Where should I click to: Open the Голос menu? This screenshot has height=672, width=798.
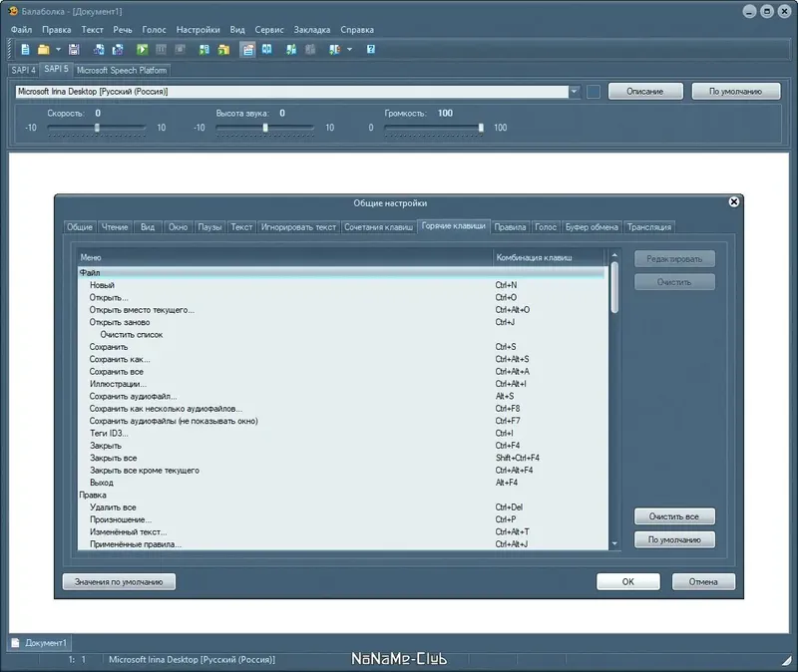(154, 30)
